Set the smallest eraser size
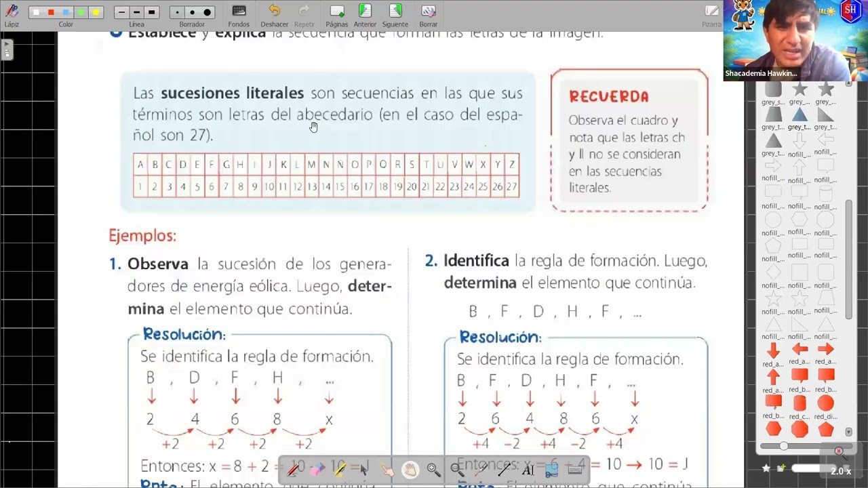The image size is (868, 488). tap(178, 12)
